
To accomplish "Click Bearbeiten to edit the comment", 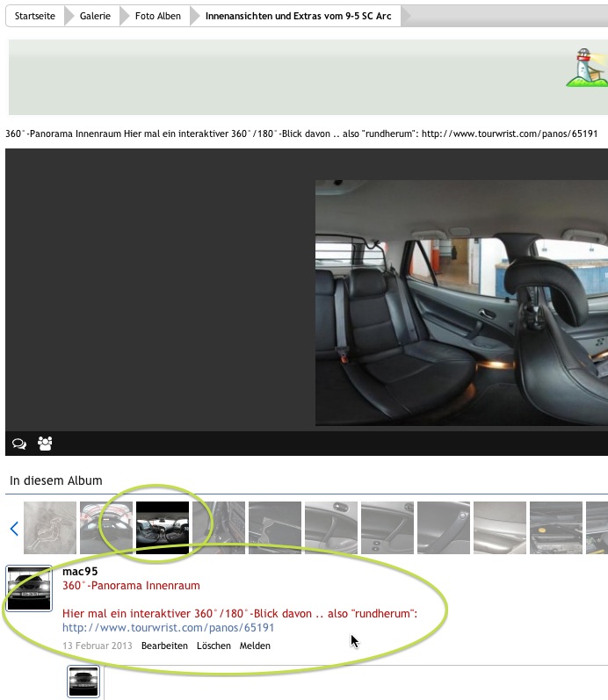I will tap(164, 646).
